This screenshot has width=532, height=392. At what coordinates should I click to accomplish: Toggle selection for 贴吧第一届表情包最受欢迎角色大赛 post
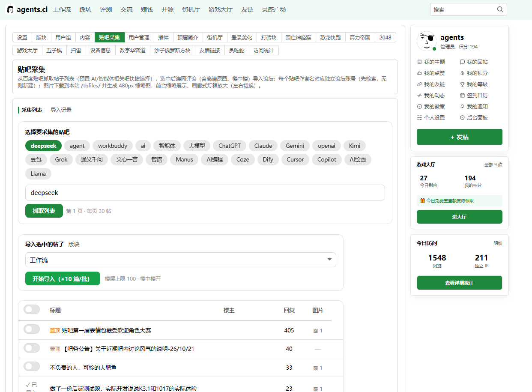point(32,329)
